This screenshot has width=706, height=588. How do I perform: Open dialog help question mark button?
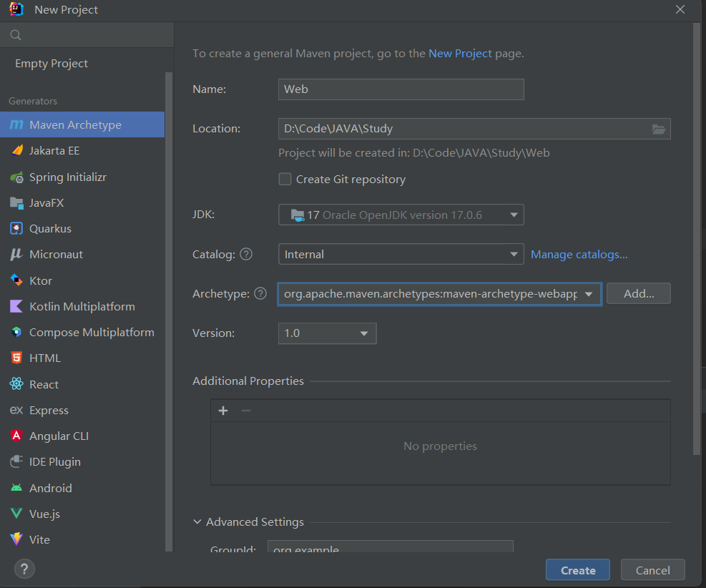point(25,569)
